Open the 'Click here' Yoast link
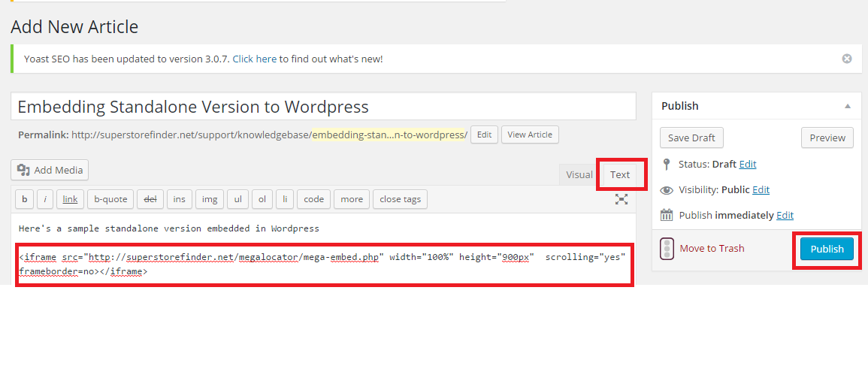The image size is (868, 369). [x=254, y=59]
